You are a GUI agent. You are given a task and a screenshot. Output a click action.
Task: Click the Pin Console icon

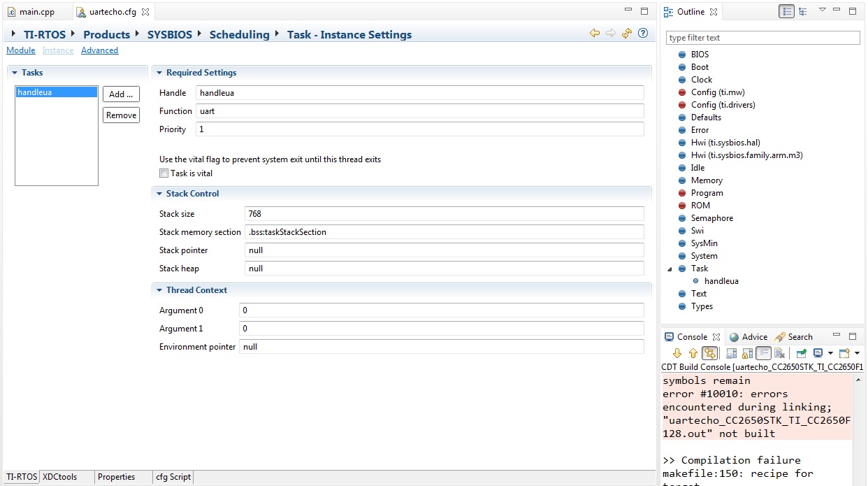coord(801,353)
